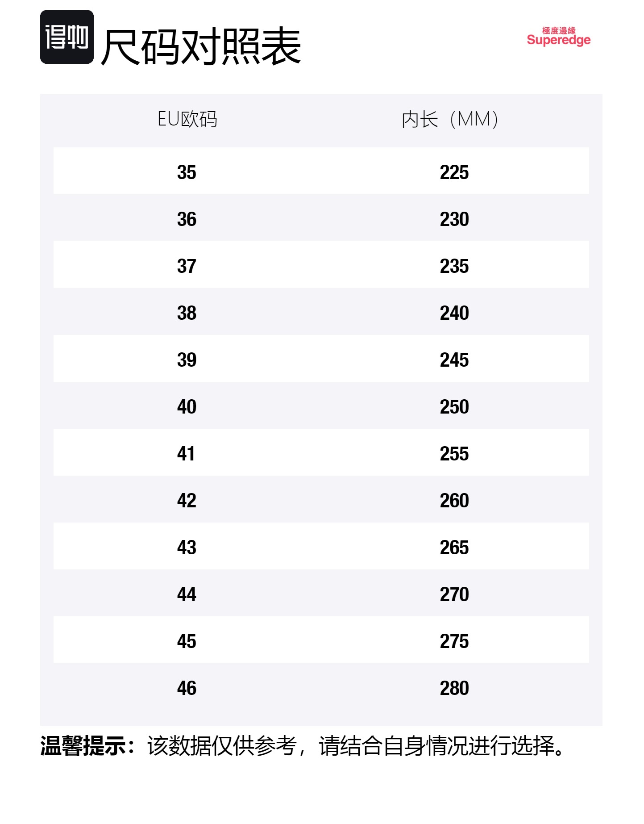Click the 275 inner length value

[x=454, y=641]
